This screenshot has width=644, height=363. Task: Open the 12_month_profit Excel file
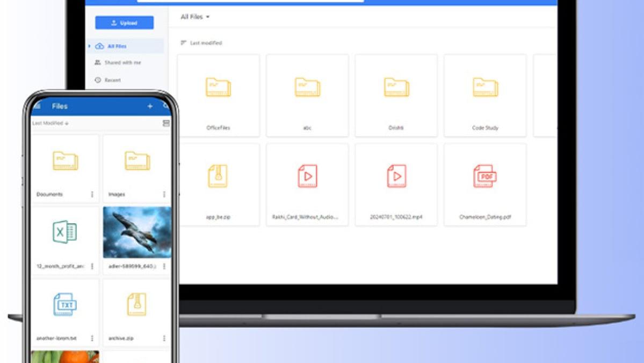[x=65, y=240]
